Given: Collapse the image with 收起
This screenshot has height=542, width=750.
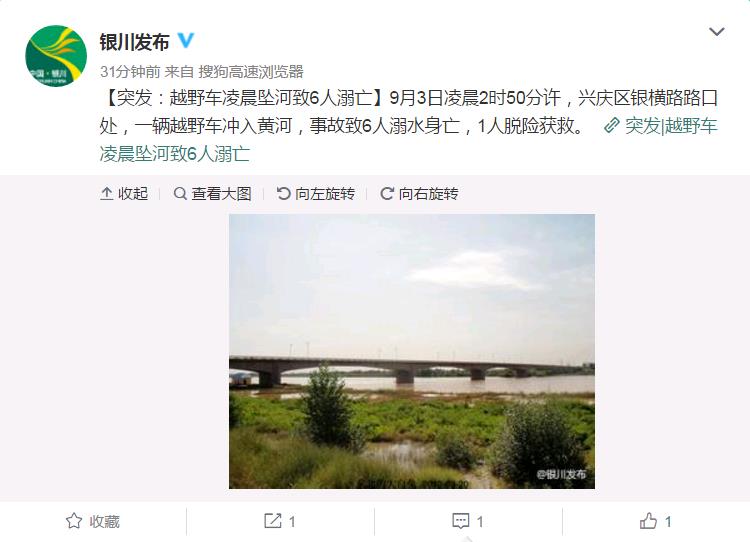Looking at the screenshot, I should tap(124, 194).
